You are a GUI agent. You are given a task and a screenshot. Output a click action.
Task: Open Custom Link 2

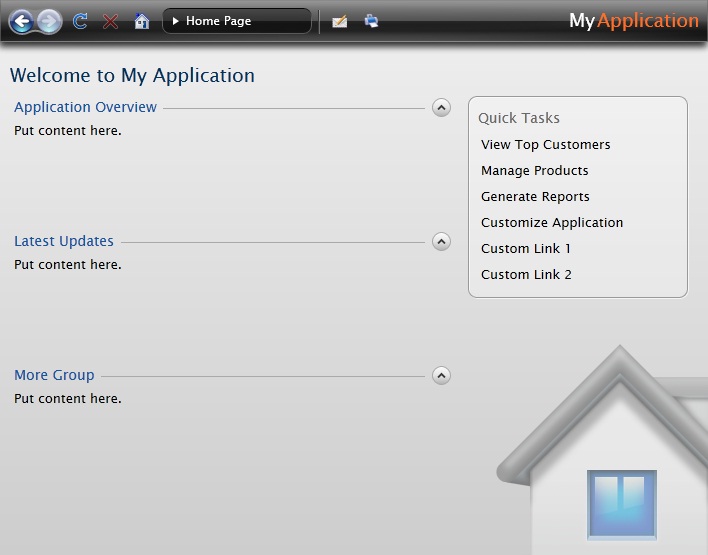pyautogui.click(x=526, y=275)
